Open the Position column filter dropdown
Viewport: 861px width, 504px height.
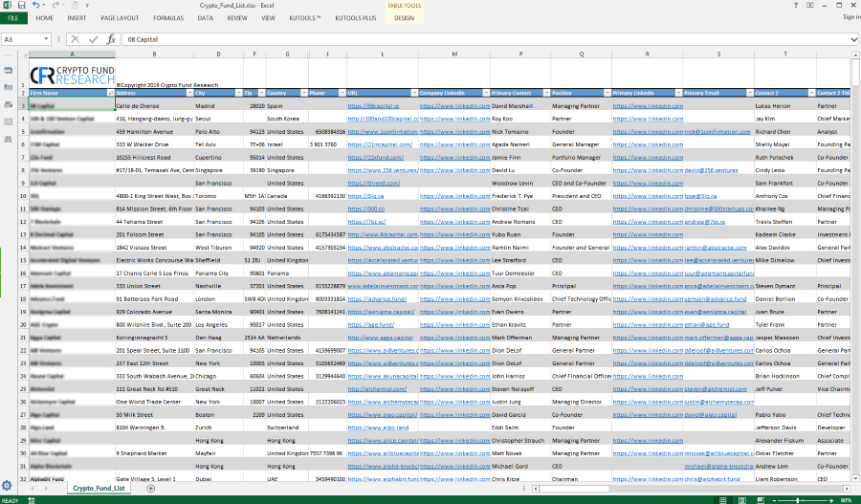(x=607, y=93)
